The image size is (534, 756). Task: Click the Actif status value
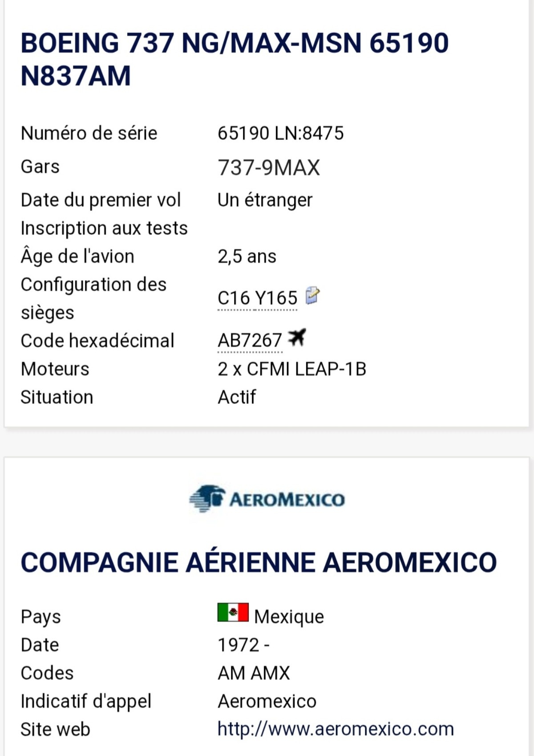(x=237, y=397)
